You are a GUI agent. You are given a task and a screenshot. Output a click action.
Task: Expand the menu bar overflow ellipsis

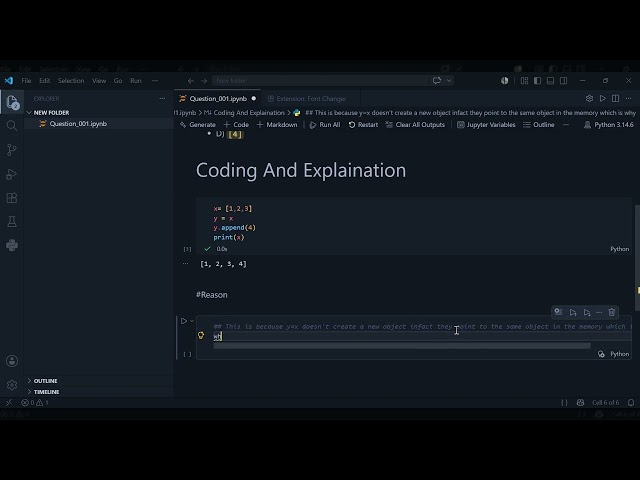155,81
